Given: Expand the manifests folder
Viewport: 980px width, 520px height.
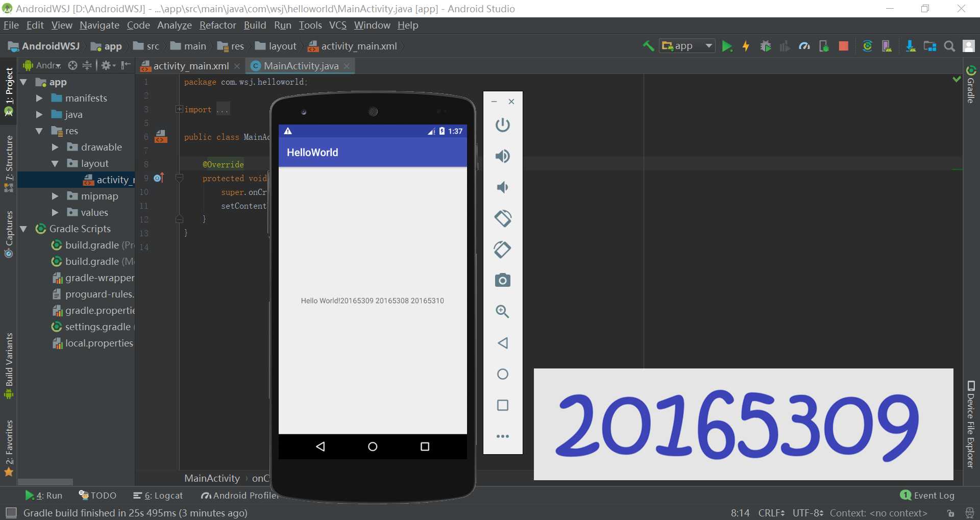Looking at the screenshot, I should (x=39, y=98).
